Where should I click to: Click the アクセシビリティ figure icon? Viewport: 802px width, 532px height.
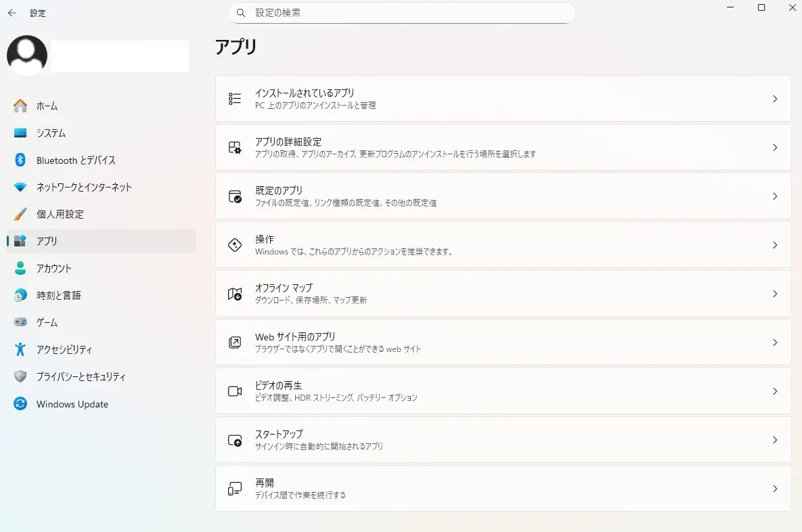[x=20, y=349]
